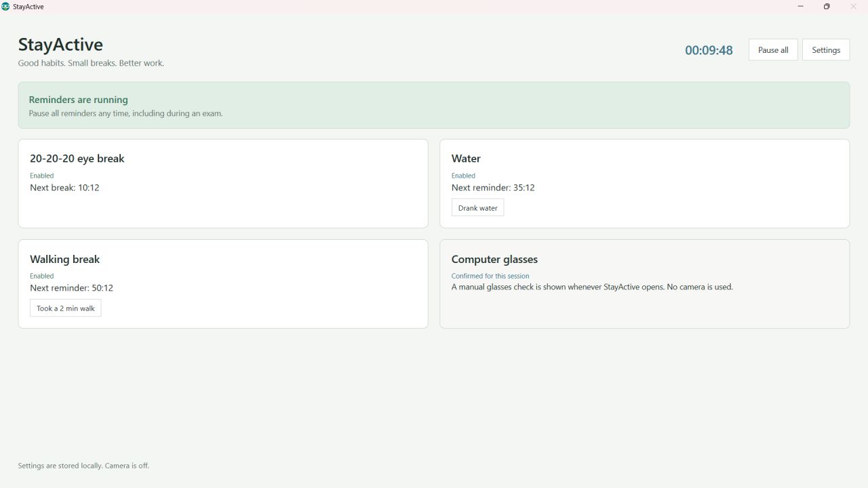Image resolution: width=868 pixels, height=488 pixels.
Task: Select the '20-20-20 eye break' heading
Action: click(x=77, y=159)
